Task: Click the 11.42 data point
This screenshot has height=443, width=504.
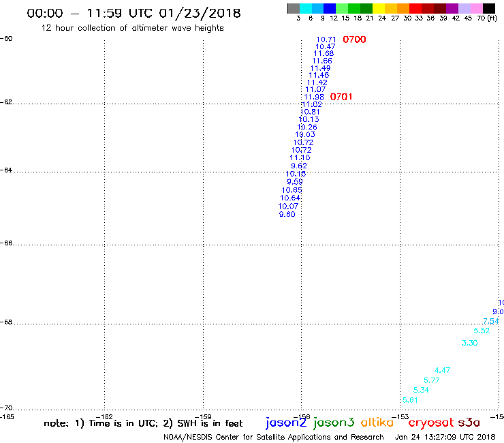Action: point(317,82)
